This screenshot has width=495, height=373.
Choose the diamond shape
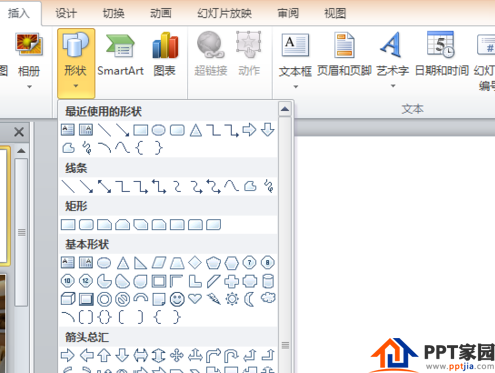point(195,263)
